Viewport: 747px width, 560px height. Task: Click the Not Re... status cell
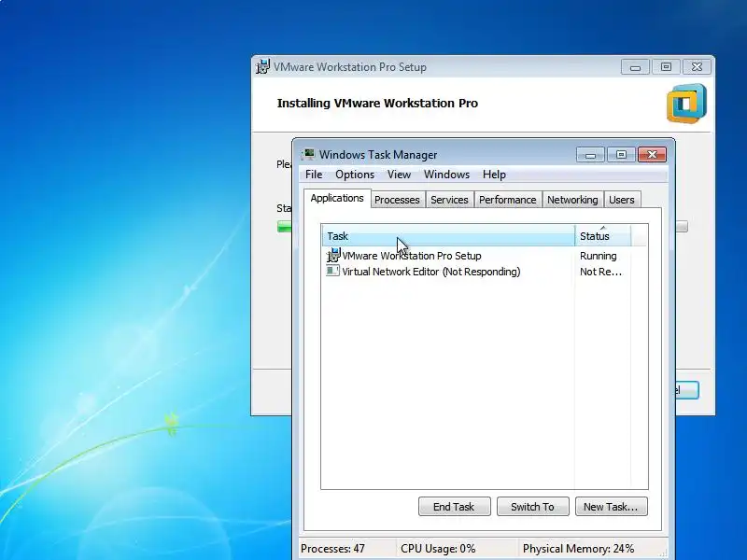600,272
